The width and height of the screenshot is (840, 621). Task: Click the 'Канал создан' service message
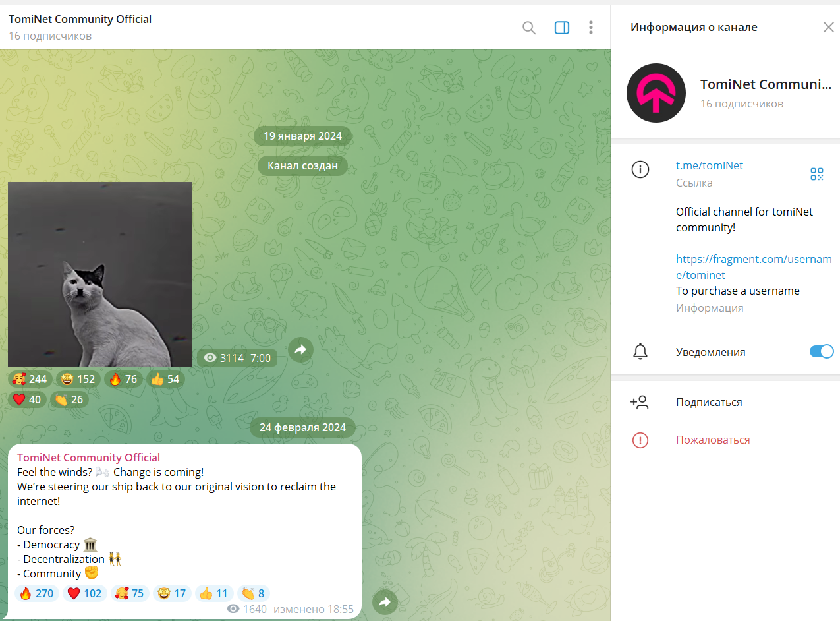tap(302, 165)
